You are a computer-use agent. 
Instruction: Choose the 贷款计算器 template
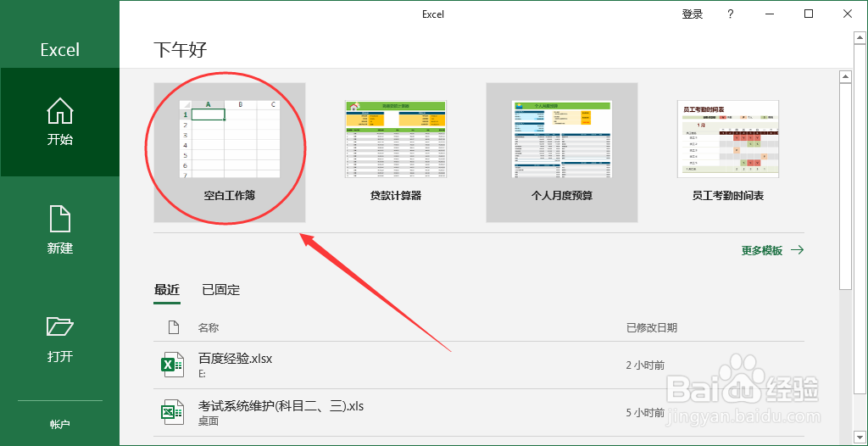(396, 153)
